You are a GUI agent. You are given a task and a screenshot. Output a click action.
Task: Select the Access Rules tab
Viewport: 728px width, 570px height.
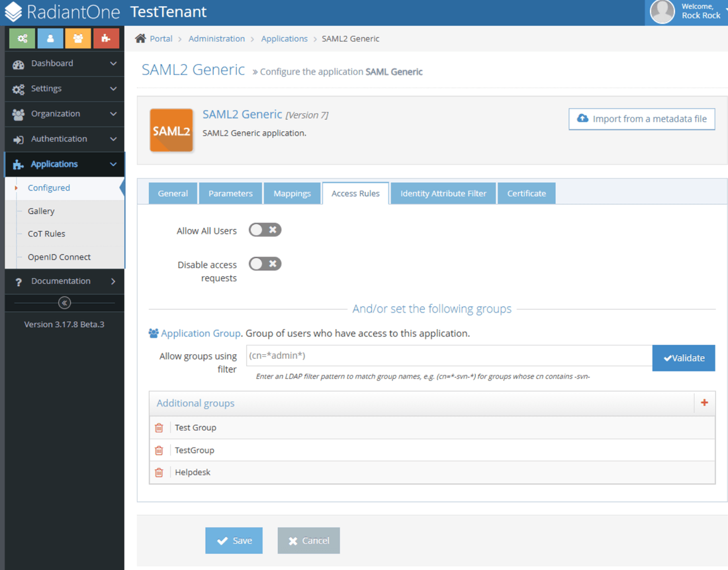355,193
